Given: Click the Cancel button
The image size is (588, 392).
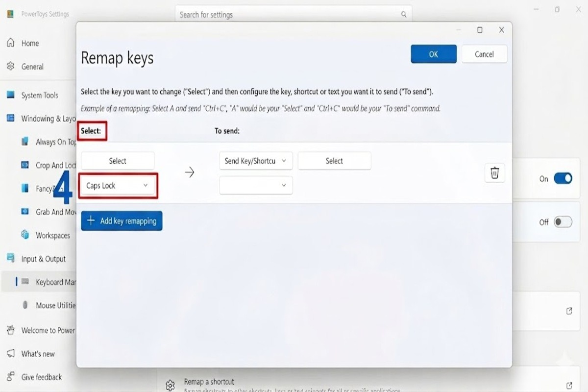Looking at the screenshot, I should [484, 54].
